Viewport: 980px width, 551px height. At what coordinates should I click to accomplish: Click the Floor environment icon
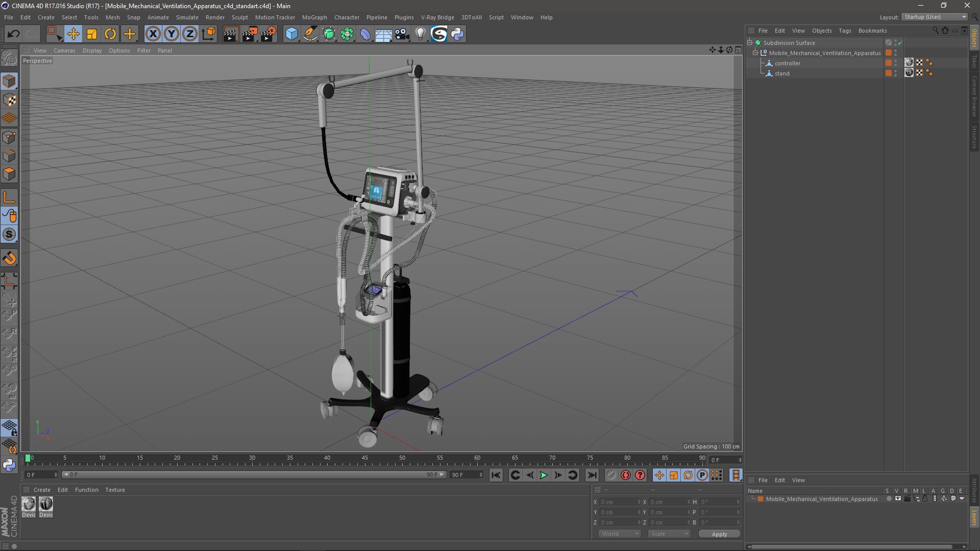[x=383, y=34]
